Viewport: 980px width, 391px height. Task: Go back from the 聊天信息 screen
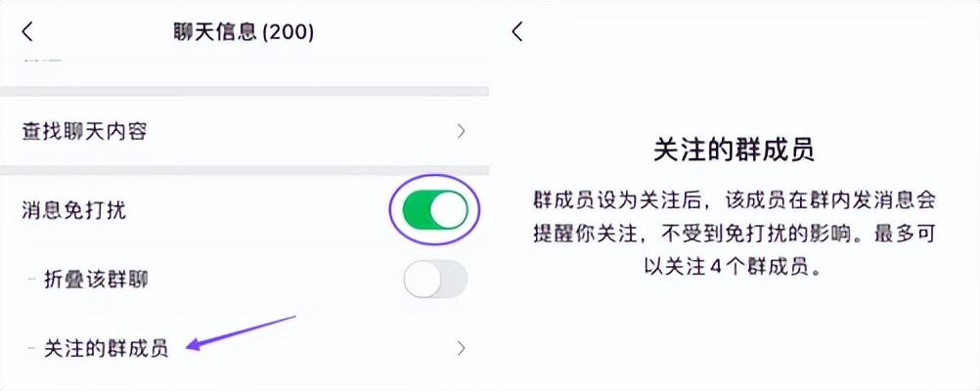(27, 32)
